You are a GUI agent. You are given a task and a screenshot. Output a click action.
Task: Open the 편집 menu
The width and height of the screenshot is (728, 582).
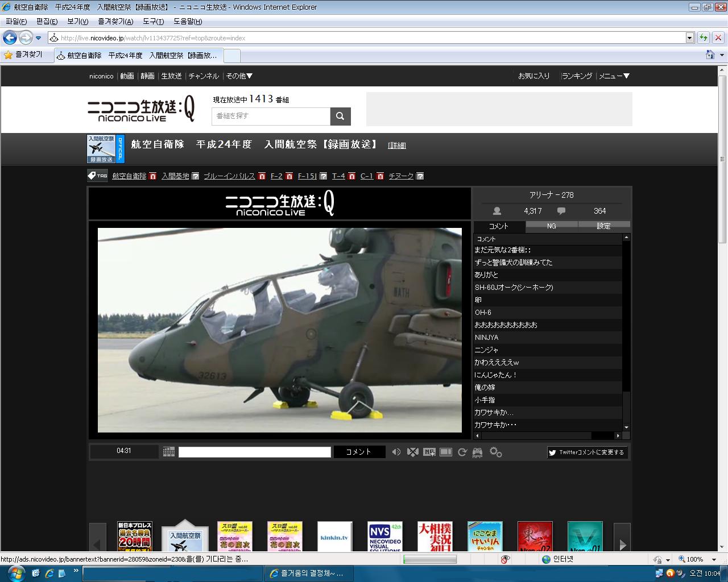pos(47,22)
